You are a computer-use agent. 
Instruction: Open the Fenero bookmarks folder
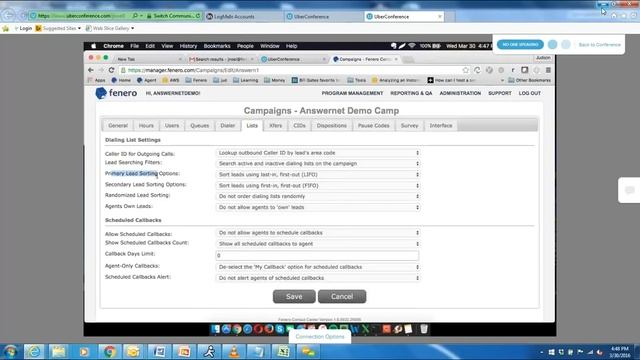pyautogui.click(x=196, y=80)
